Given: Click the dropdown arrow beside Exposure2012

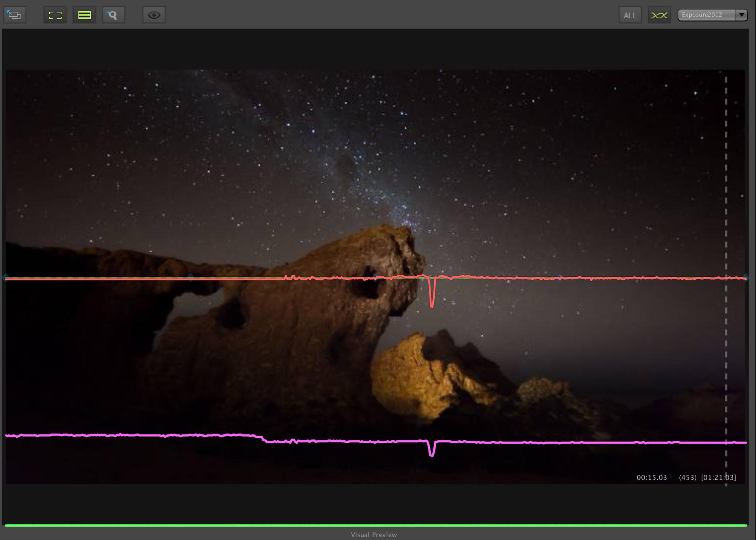Looking at the screenshot, I should (x=741, y=15).
